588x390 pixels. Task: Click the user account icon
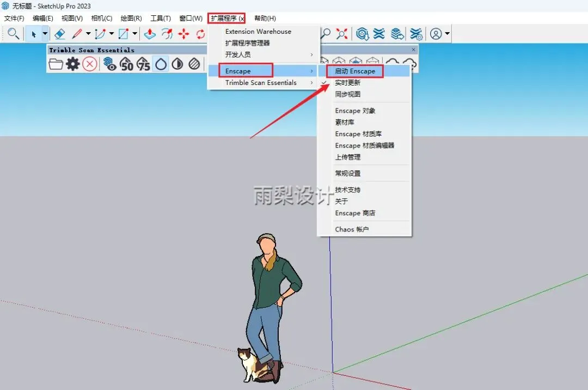point(436,34)
